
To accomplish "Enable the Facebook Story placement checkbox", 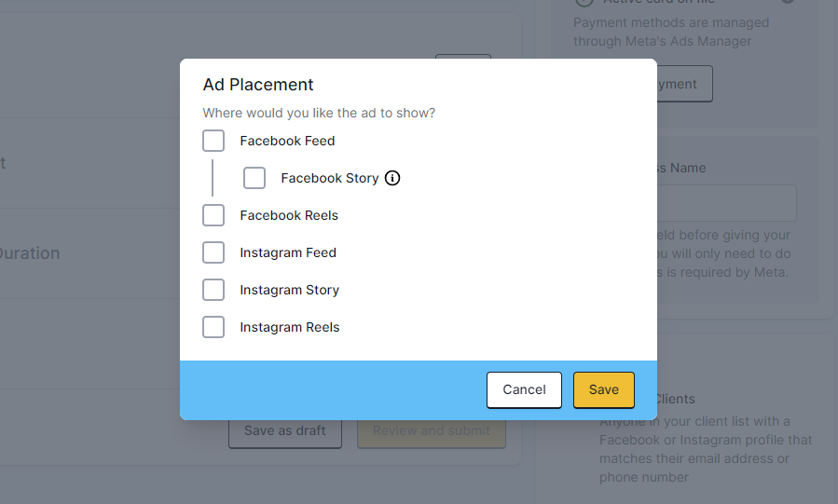I will tap(254, 178).
